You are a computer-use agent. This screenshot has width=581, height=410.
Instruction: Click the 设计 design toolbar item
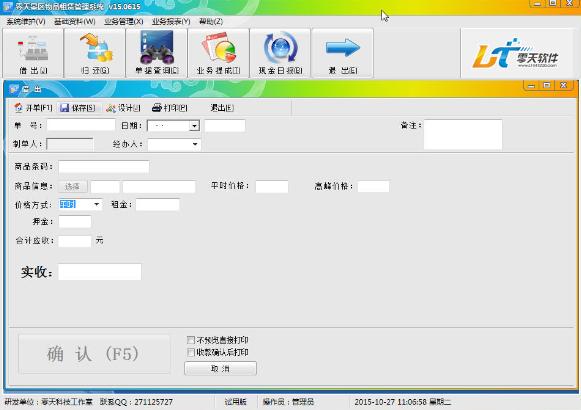(x=123, y=108)
